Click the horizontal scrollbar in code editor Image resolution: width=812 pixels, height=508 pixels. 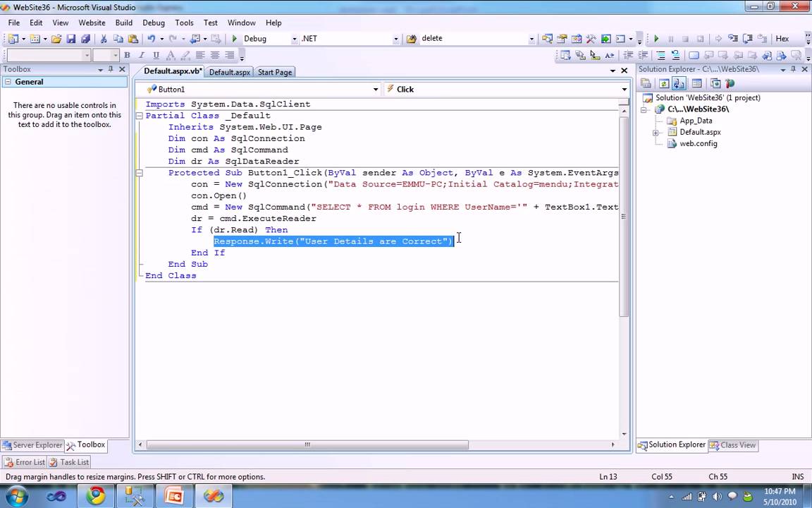point(307,445)
